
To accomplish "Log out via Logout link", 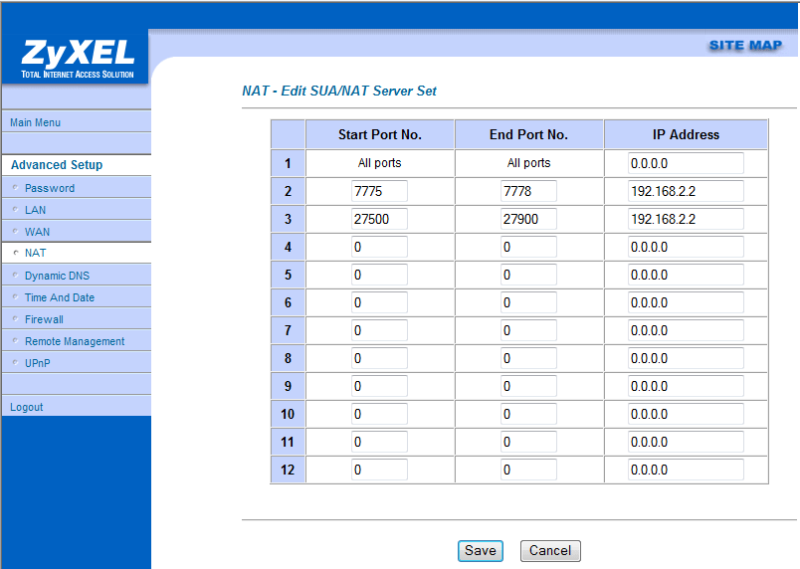I will [27, 407].
